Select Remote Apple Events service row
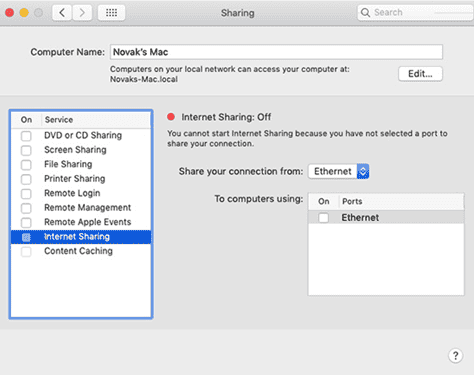The image size is (474, 375). pos(81,222)
